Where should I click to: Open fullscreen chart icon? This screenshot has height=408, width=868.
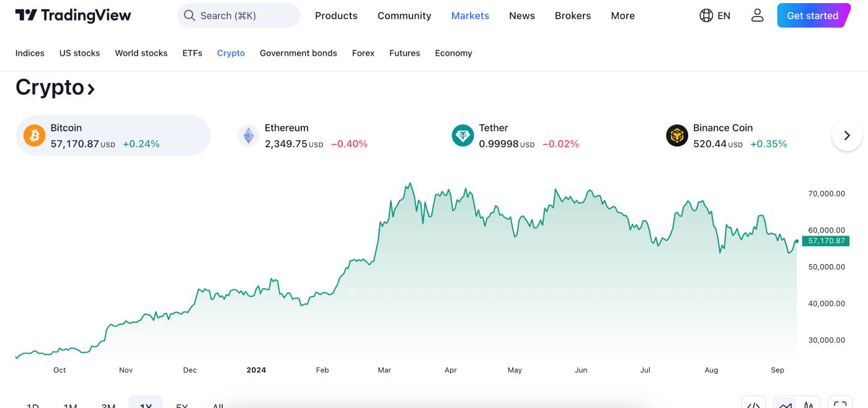coord(840,404)
